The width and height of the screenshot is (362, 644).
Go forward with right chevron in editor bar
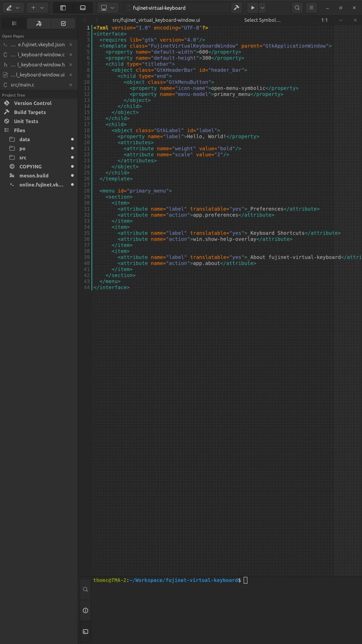97,20
